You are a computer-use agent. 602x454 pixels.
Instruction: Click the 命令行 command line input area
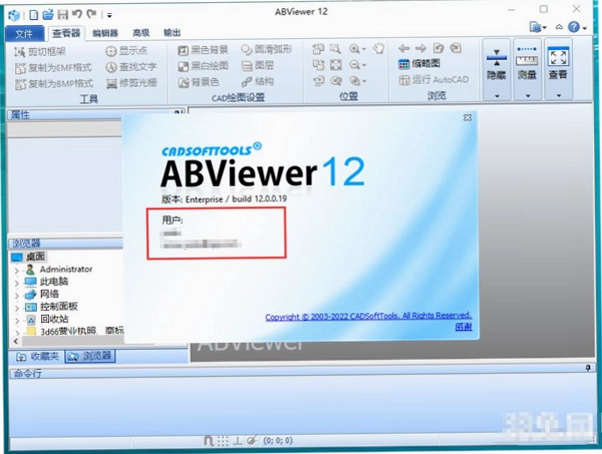point(301,406)
